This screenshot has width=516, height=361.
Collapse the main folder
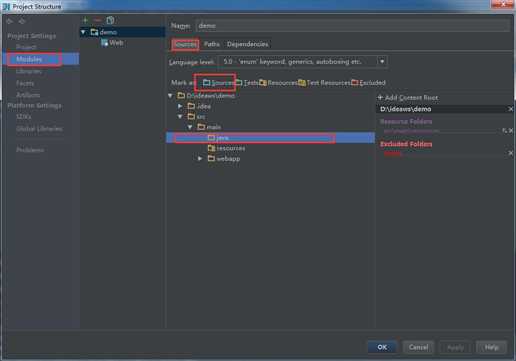190,127
